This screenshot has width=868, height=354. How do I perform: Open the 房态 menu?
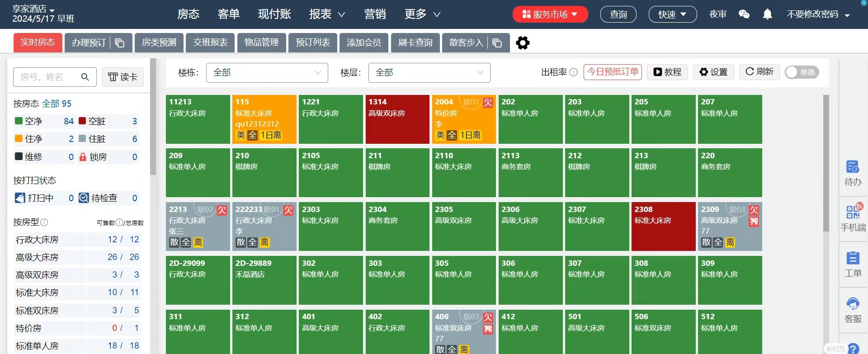tap(188, 14)
